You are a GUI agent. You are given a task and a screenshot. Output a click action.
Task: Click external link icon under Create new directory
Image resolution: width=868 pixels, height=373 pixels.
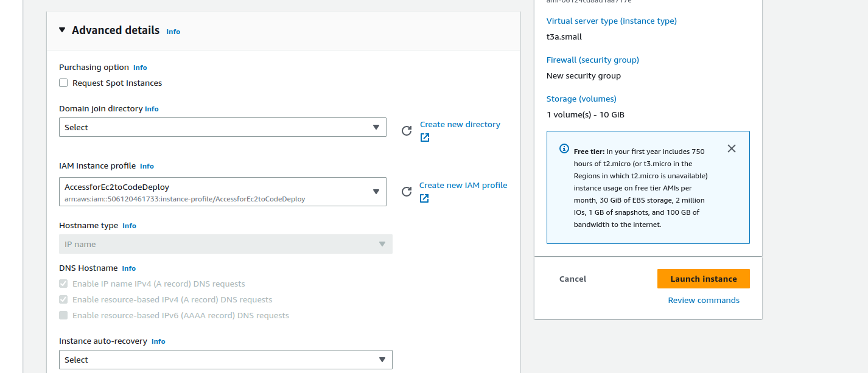click(x=425, y=138)
